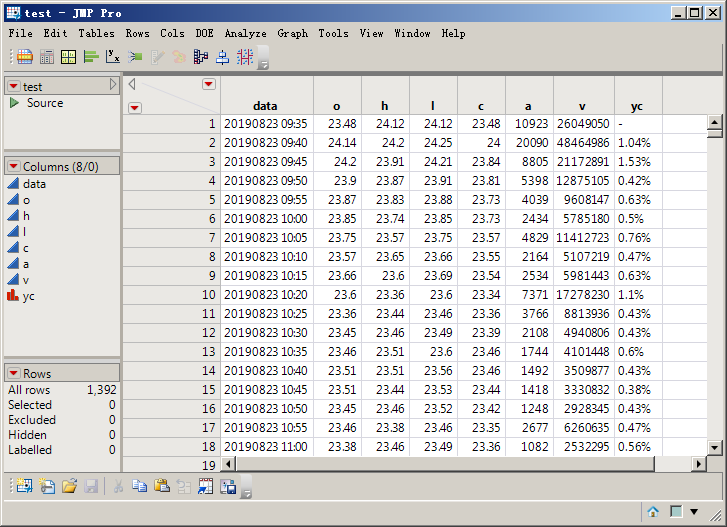This screenshot has width=727, height=527.
Task: Open the test table red triangle menu
Action: coord(13,86)
